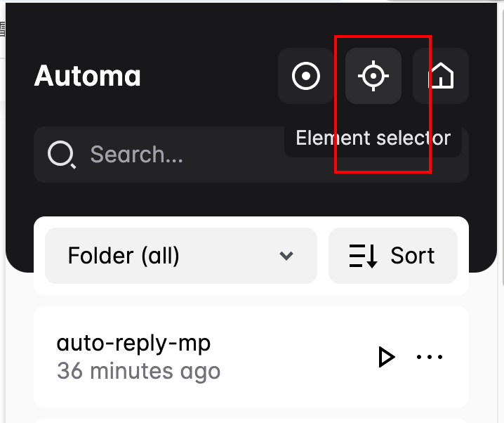Open the Folder (all) dropdown
Screen dimensions: 504x423
click(x=180, y=256)
